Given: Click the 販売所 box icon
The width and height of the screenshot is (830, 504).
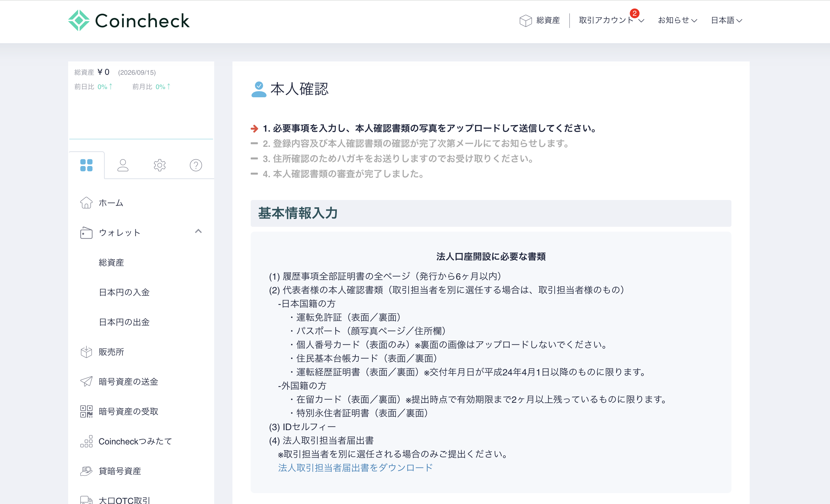Looking at the screenshot, I should (86, 352).
